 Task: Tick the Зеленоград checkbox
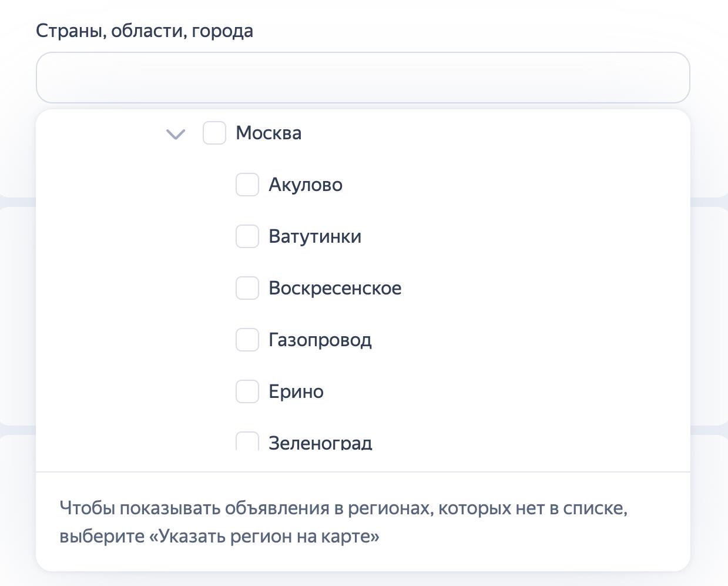click(x=247, y=441)
